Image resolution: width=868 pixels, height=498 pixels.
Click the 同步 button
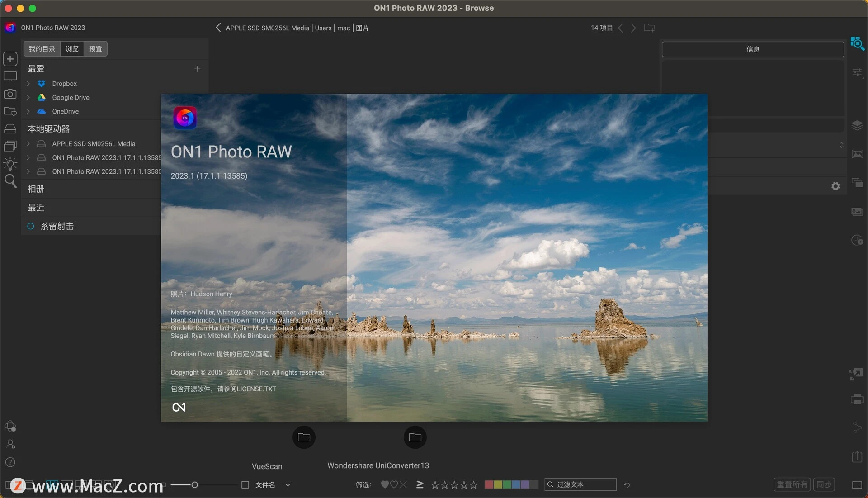824,484
